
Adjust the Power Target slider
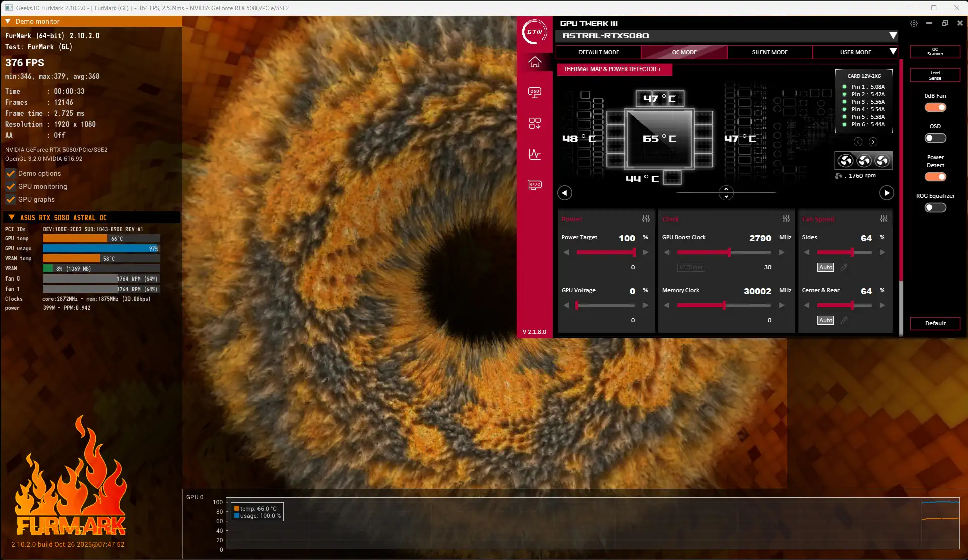click(x=606, y=252)
